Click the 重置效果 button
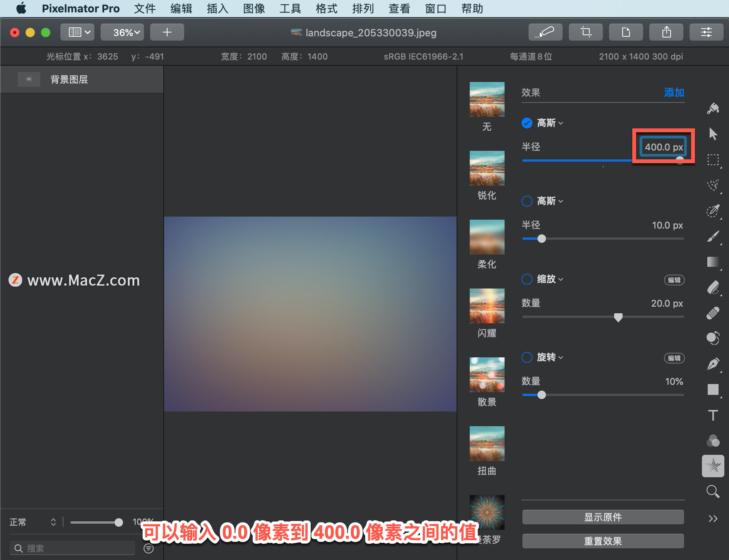This screenshot has width=729, height=560. (603, 541)
